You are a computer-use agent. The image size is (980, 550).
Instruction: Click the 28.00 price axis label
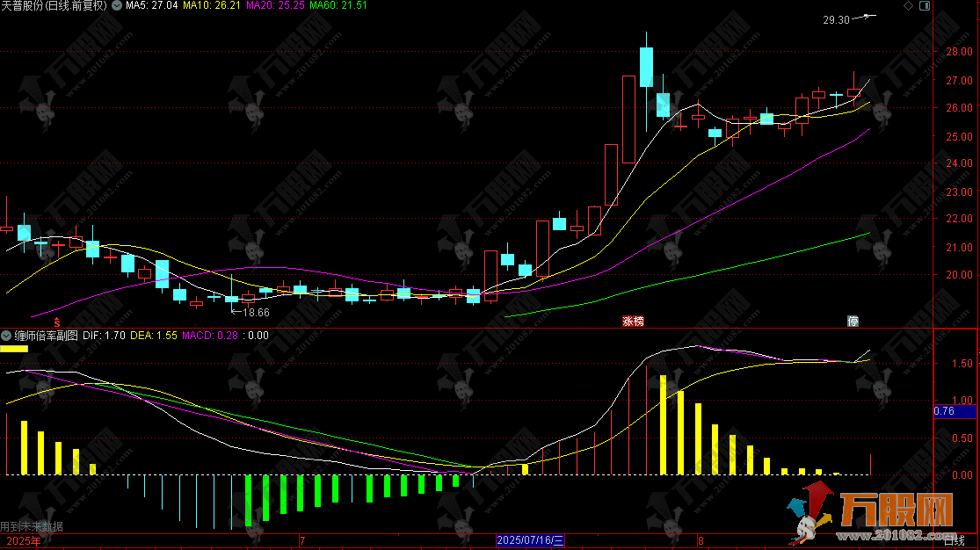pos(960,52)
